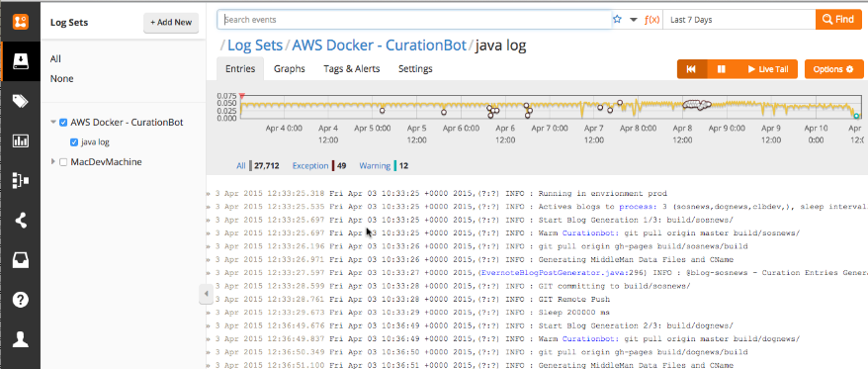Click the + Add New button
Screen dimensions: 868x369
click(x=171, y=23)
